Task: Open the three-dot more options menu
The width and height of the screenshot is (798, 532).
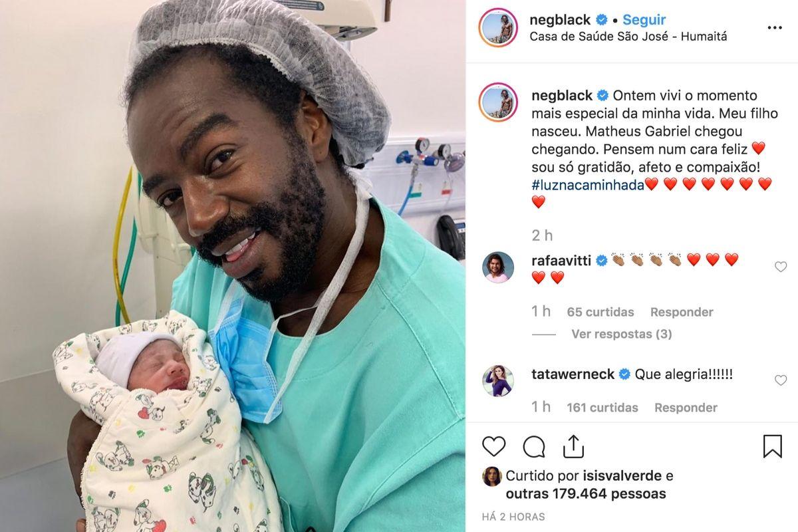Action: 775,28
